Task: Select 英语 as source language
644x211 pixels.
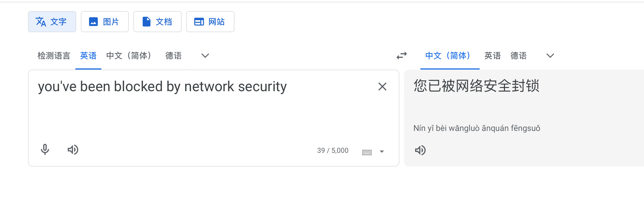Action: pos(88,56)
